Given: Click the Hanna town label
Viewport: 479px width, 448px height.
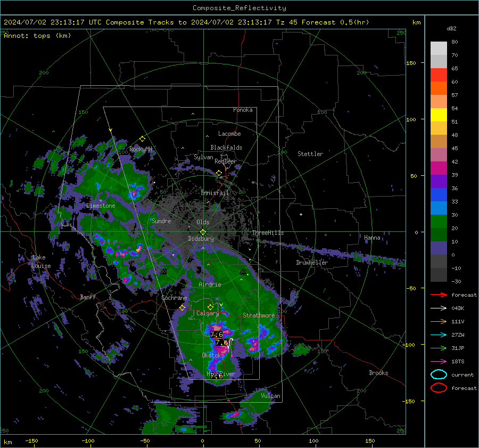Looking at the screenshot, I should coord(372,238).
